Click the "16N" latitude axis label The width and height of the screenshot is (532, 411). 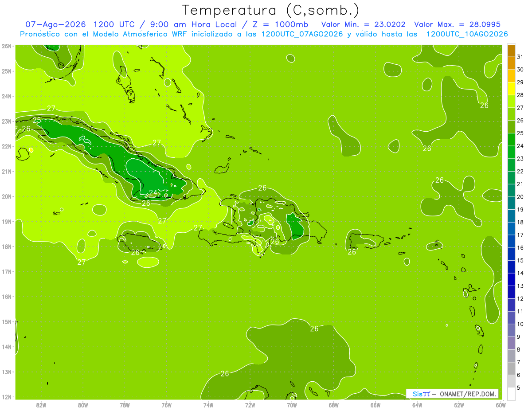tap(7, 297)
